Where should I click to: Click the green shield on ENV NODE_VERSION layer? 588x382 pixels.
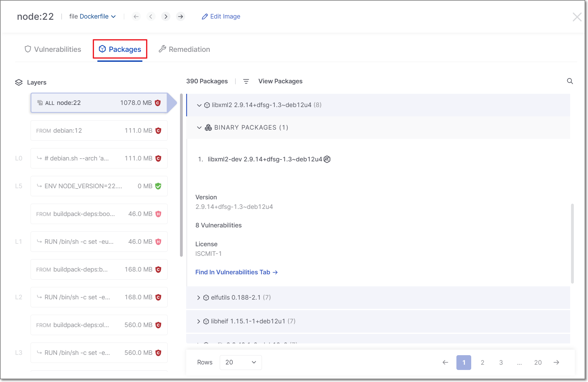click(x=158, y=186)
